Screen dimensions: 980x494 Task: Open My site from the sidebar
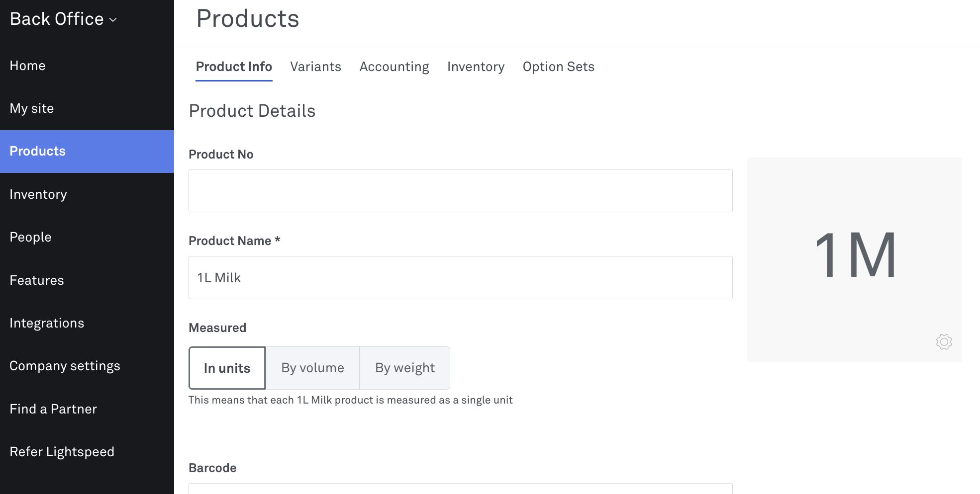32,108
